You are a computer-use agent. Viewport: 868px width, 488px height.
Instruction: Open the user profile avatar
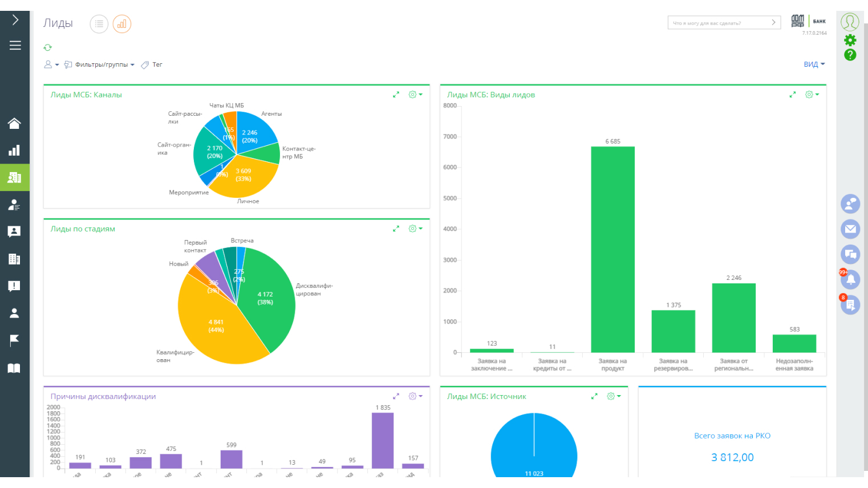click(x=850, y=22)
